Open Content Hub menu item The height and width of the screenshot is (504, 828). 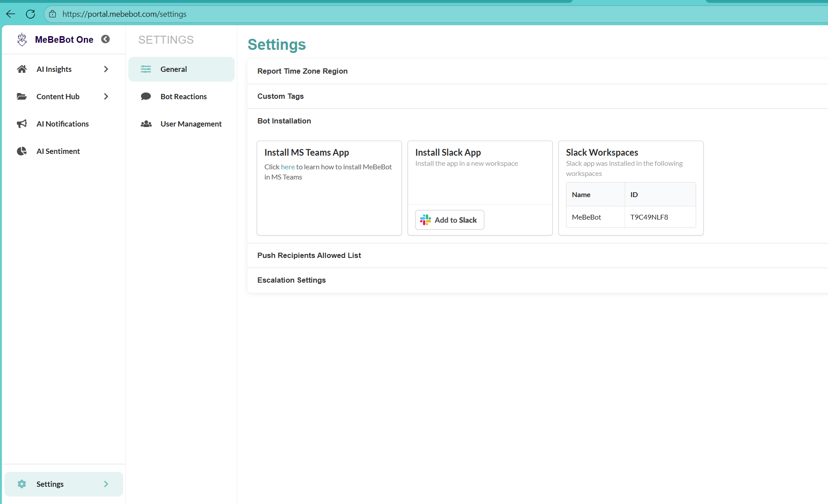tap(64, 97)
